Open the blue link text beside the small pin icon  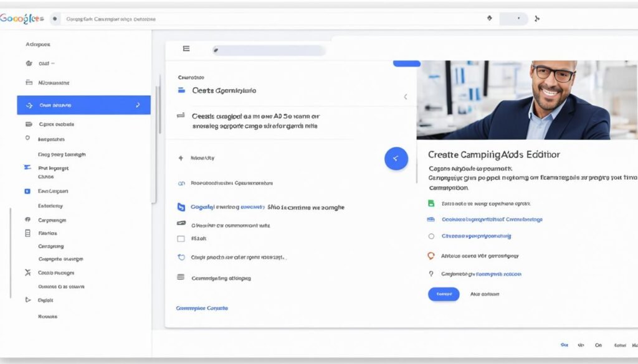point(498,274)
